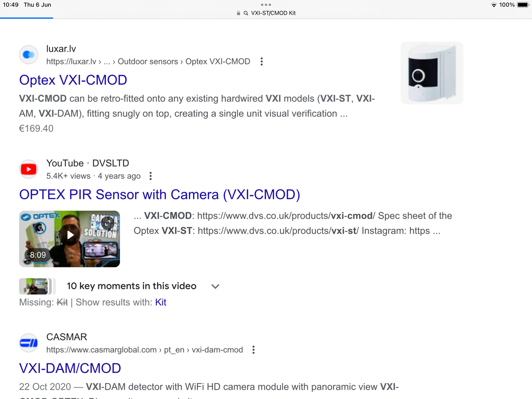Open more options for YouTube result
This screenshot has height=399, width=532.
[x=151, y=176]
